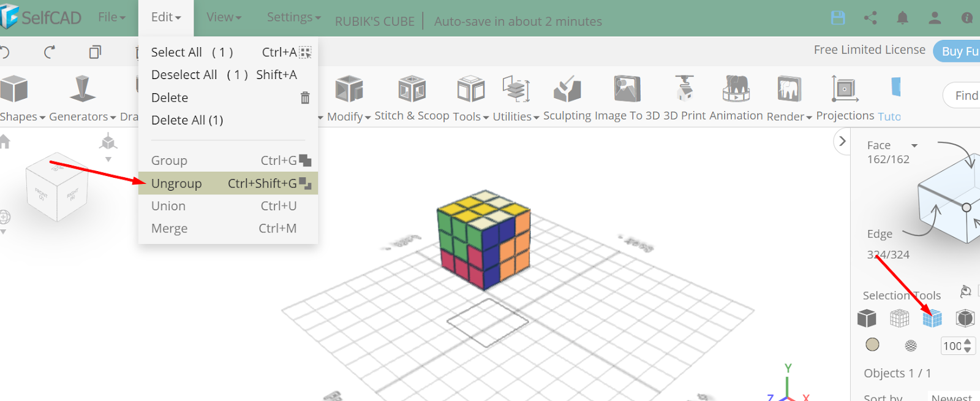
Task: Choose Delete All (1) entry
Action: (228, 120)
